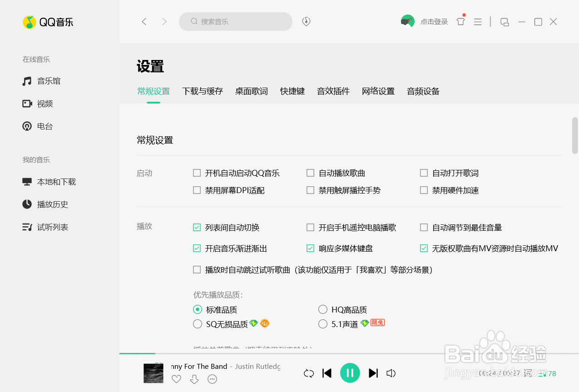Viewport: 579px width, 392px height.
Task: Open the main hamburger menu
Action: (x=477, y=21)
